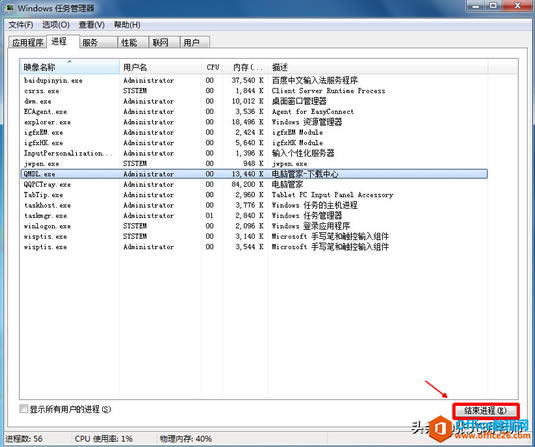Select the baidupinyin.exe process row
Image resolution: width=535 pixels, height=447 pixels.
click(x=254, y=81)
